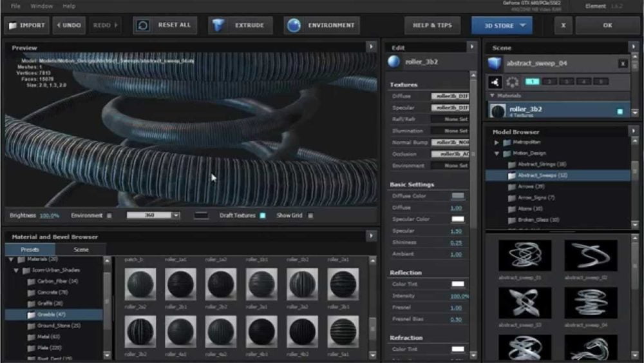Select group 1 button in Scene panel
Viewport: 644px width, 363px height.
(x=533, y=82)
